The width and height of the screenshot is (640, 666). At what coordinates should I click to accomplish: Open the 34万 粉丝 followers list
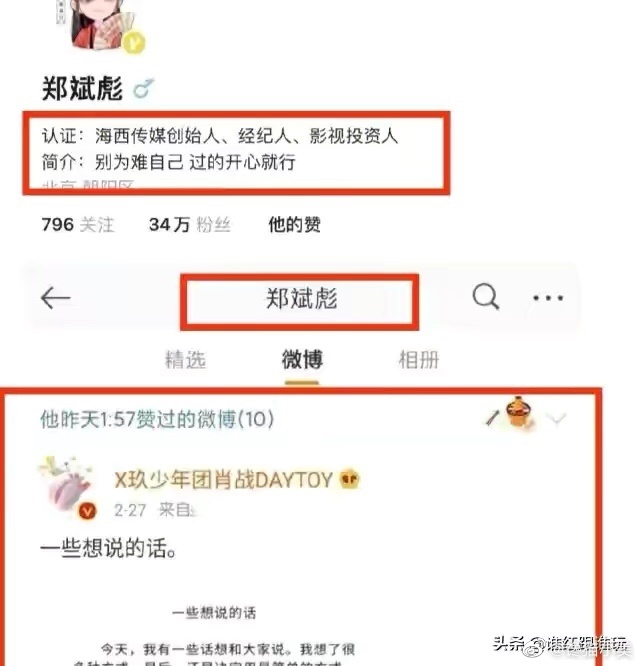pyautogui.click(x=190, y=225)
